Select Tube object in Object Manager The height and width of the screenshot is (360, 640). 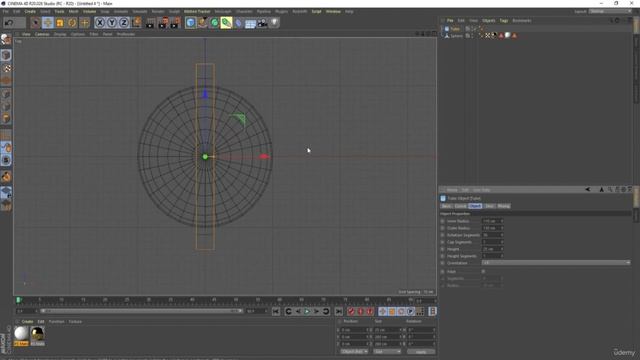click(455, 29)
